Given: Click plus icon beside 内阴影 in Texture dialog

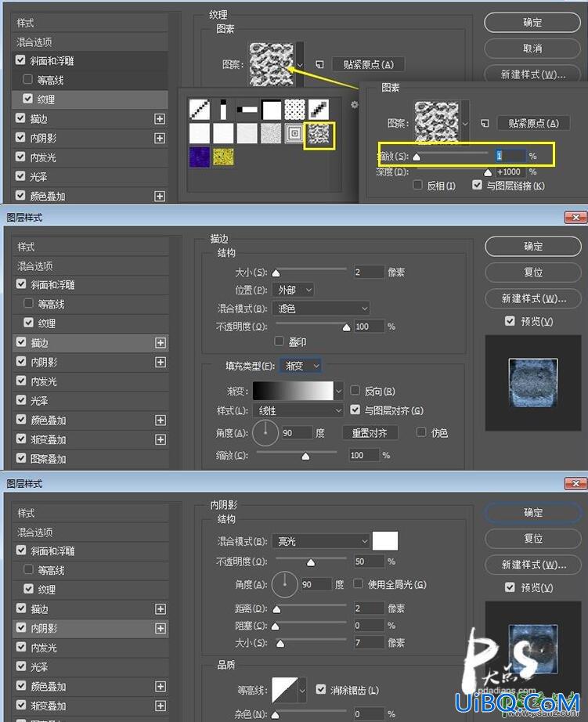Looking at the screenshot, I should (159, 138).
